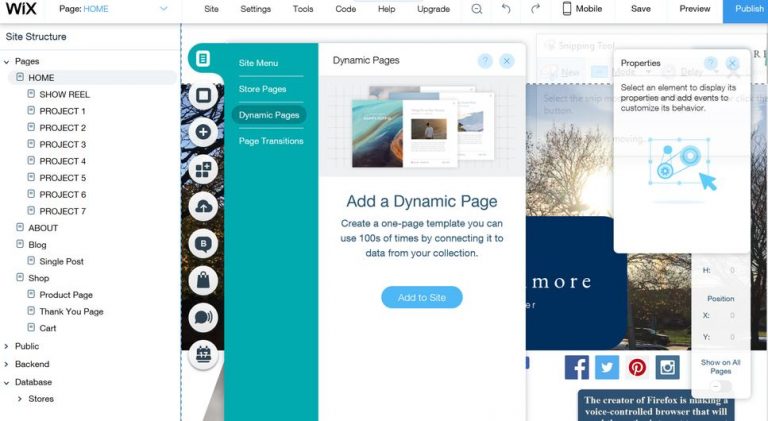Open the Settings menu
Screen dimensions: 768x421
pyautogui.click(x=256, y=9)
